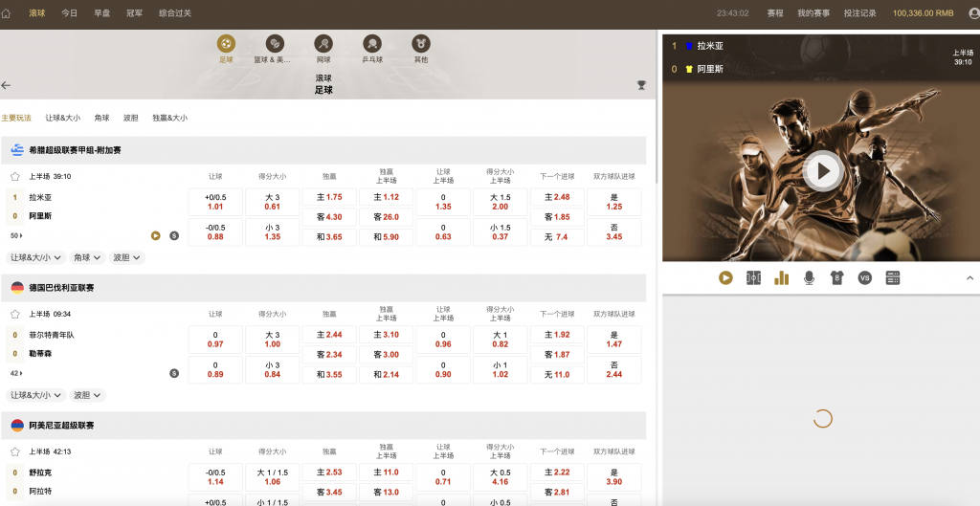Expand the 角球 dropdown under 拉米亚 match

(87, 257)
